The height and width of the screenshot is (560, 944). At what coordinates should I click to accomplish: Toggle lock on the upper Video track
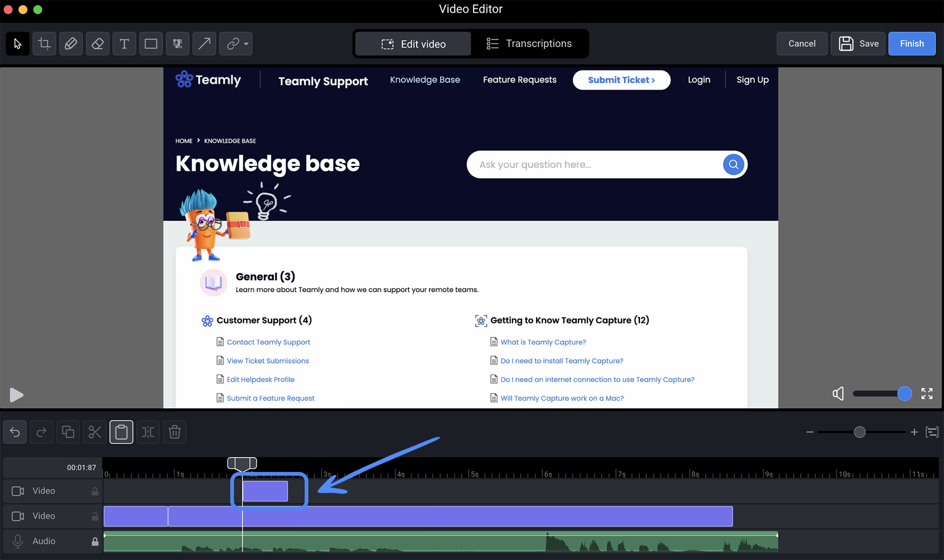coord(95,491)
